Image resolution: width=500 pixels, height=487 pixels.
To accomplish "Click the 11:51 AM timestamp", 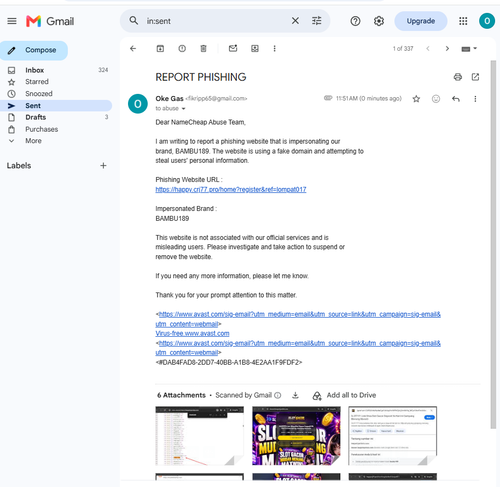I will [x=369, y=99].
